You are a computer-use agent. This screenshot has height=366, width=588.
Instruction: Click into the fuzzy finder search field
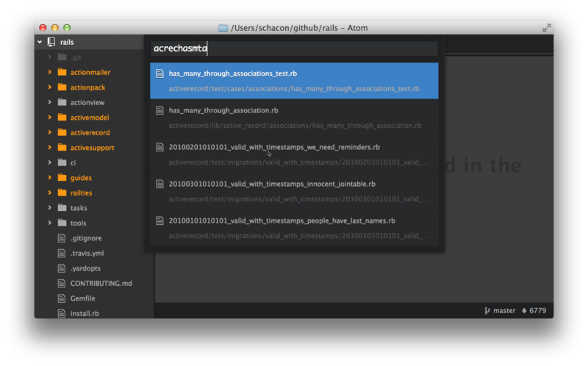(294, 49)
